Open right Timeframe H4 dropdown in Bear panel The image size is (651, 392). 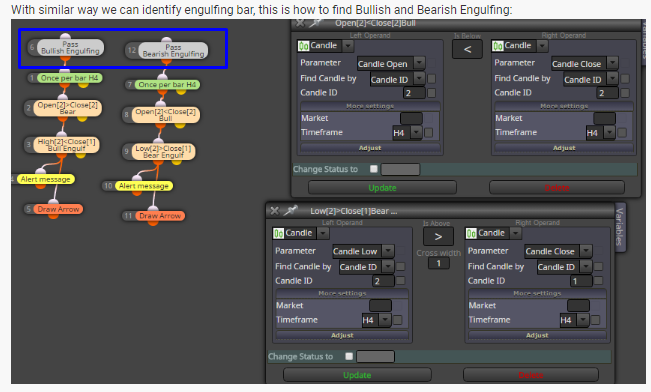pos(583,320)
